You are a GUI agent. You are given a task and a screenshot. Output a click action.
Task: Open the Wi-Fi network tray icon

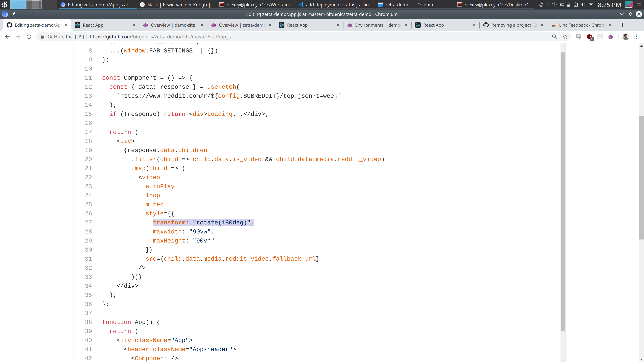pyautogui.click(x=554, y=5)
